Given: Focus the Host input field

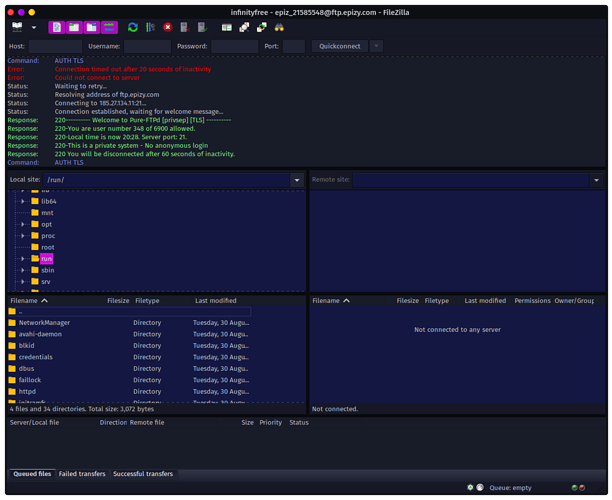Looking at the screenshot, I should (55, 46).
